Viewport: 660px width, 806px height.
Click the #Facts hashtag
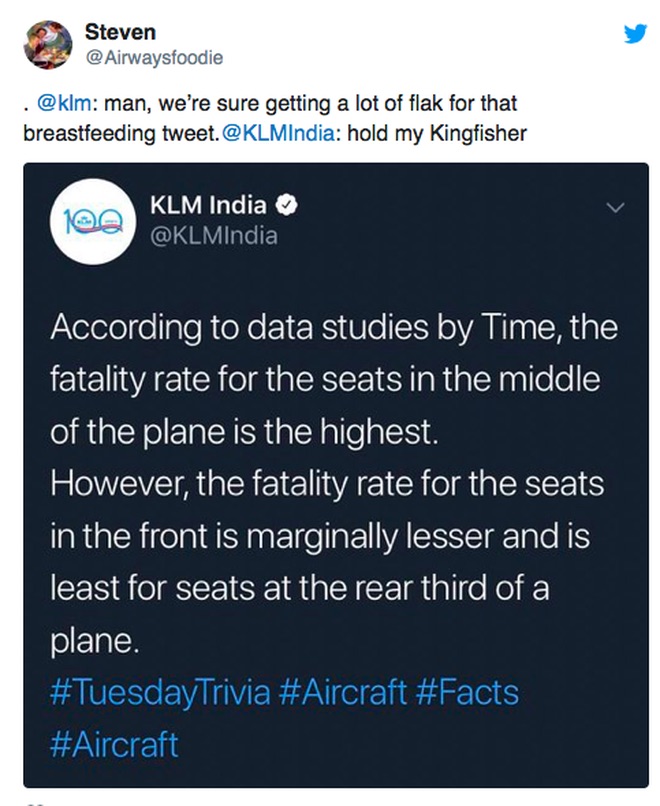(x=466, y=692)
